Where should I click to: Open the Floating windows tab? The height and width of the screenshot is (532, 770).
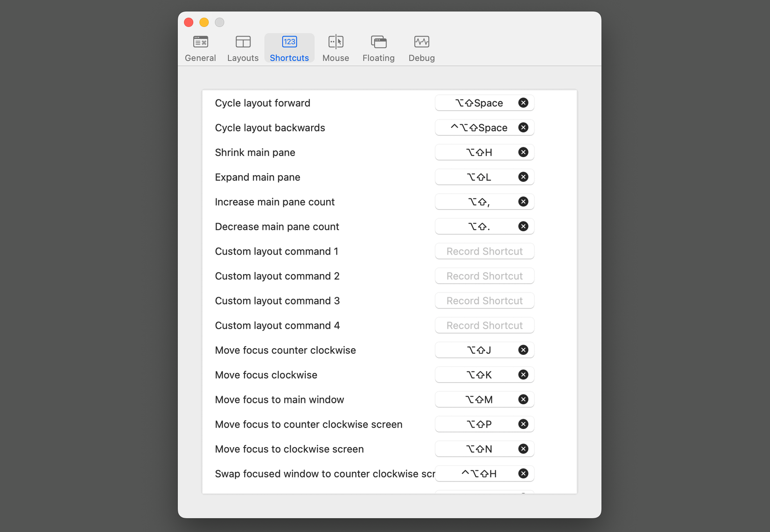pos(378,48)
